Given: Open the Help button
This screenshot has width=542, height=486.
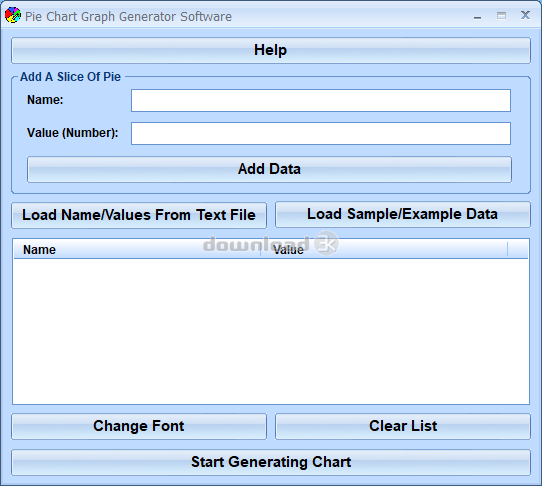Looking at the screenshot, I should (x=271, y=50).
